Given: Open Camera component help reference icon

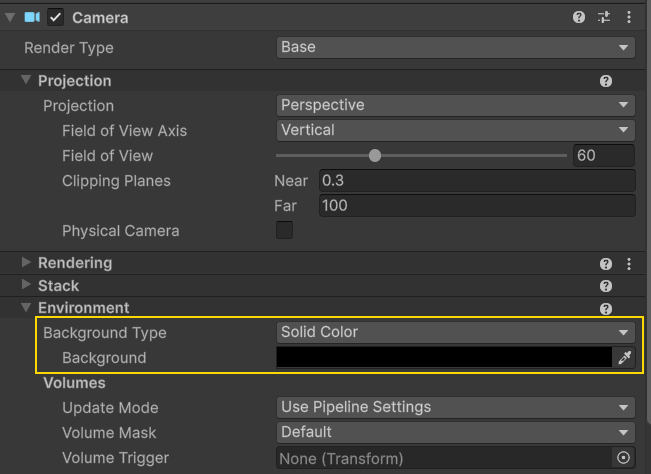Looking at the screenshot, I should coord(579,17).
